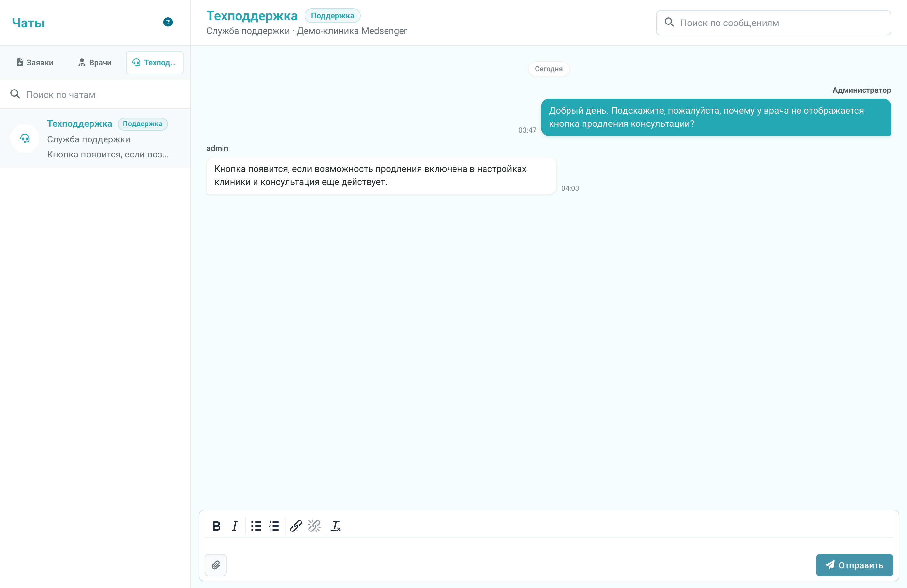Screen dimensions: 907x588
Task: Send message with Отправить button
Action: coord(854,565)
